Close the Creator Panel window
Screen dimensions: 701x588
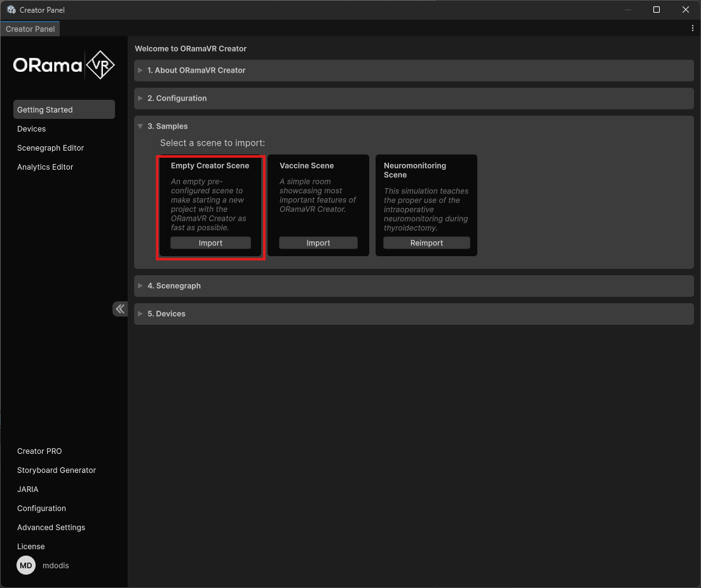point(685,10)
